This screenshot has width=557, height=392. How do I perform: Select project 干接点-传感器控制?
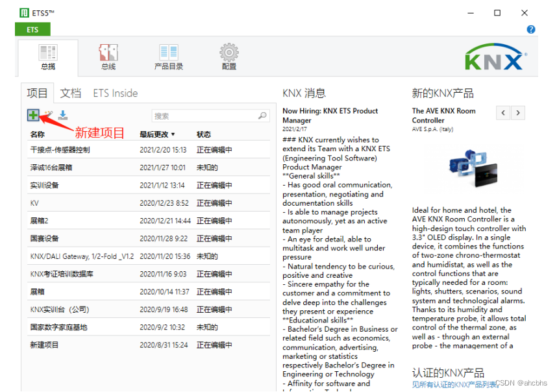point(149,150)
